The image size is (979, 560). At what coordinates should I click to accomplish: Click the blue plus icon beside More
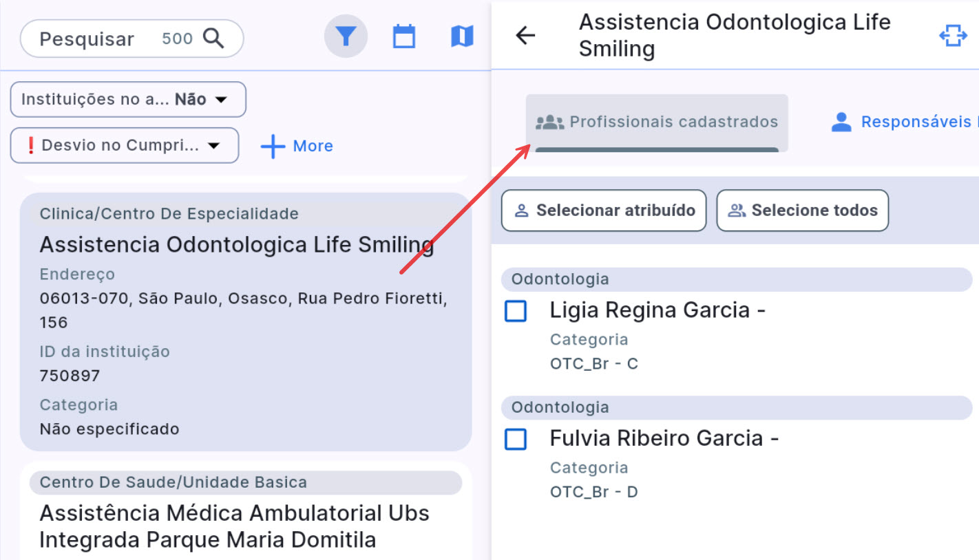click(x=273, y=146)
